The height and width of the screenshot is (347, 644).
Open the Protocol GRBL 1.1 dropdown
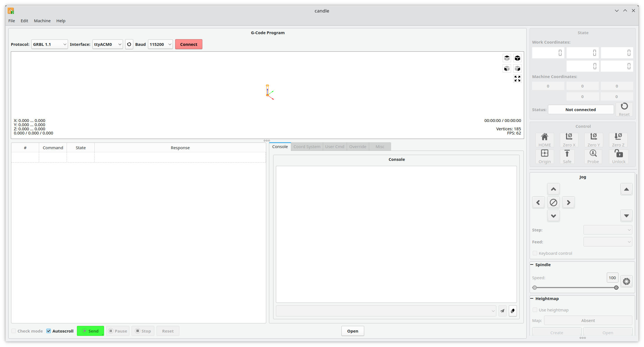[x=49, y=44]
